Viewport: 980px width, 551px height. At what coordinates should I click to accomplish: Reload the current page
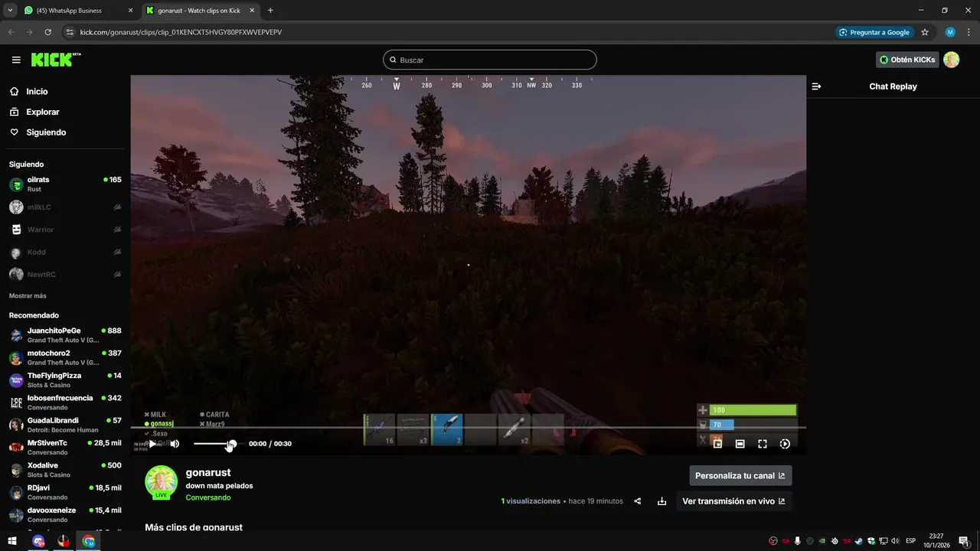point(47,32)
